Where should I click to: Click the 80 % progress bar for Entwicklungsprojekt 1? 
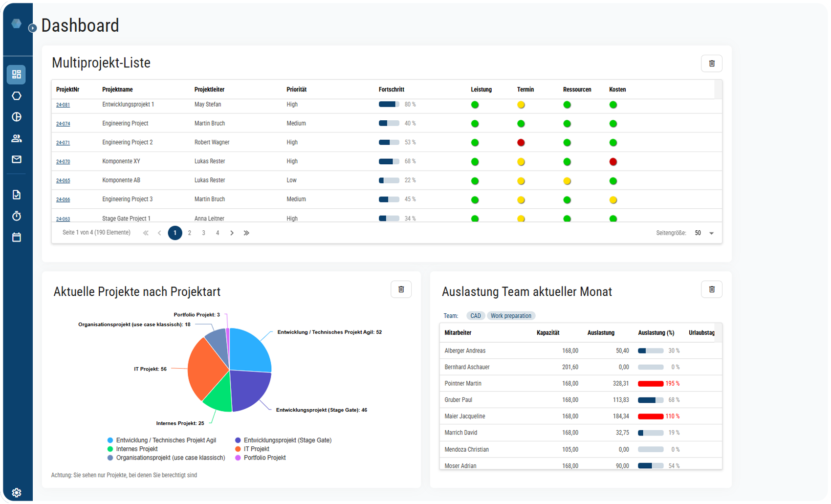(389, 105)
